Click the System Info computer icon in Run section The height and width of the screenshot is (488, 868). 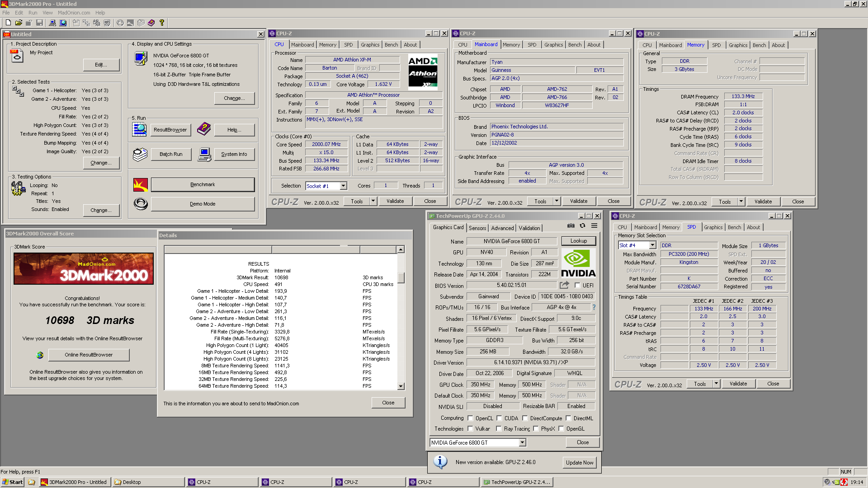pos(204,154)
